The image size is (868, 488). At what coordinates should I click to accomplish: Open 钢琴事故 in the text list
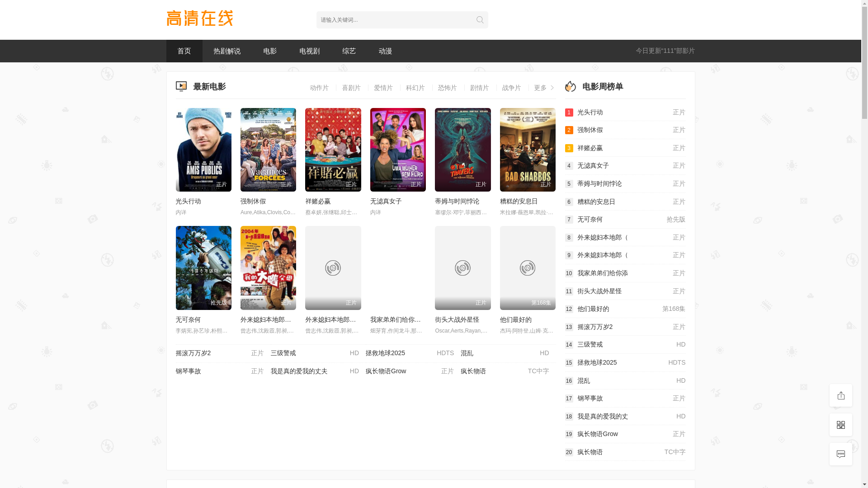[x=220, y=371]
